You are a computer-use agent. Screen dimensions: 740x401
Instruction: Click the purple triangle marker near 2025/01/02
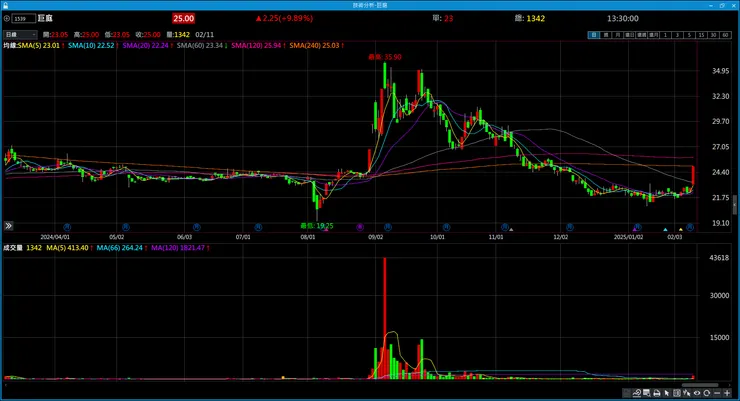[635, 230]
